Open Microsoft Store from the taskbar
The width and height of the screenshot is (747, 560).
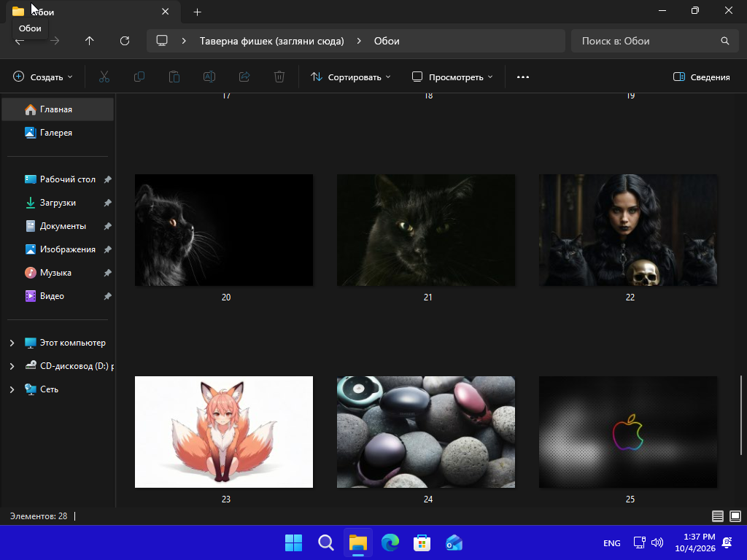[x=422, y=542]
